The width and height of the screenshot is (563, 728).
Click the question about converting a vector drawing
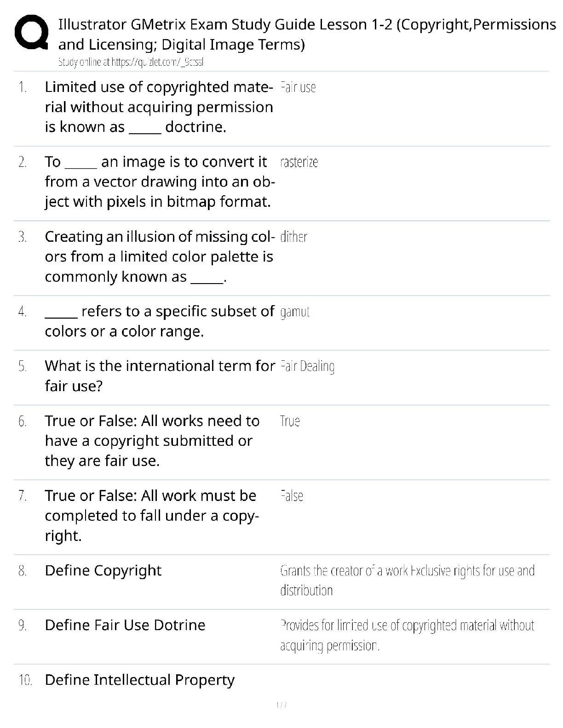pyautogui.click(x=159, y=182)
